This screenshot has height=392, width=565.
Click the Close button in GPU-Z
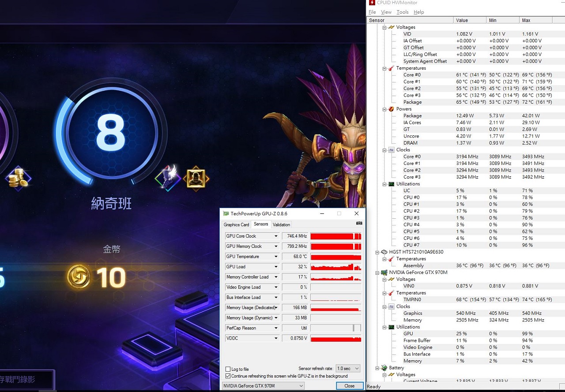349,386
